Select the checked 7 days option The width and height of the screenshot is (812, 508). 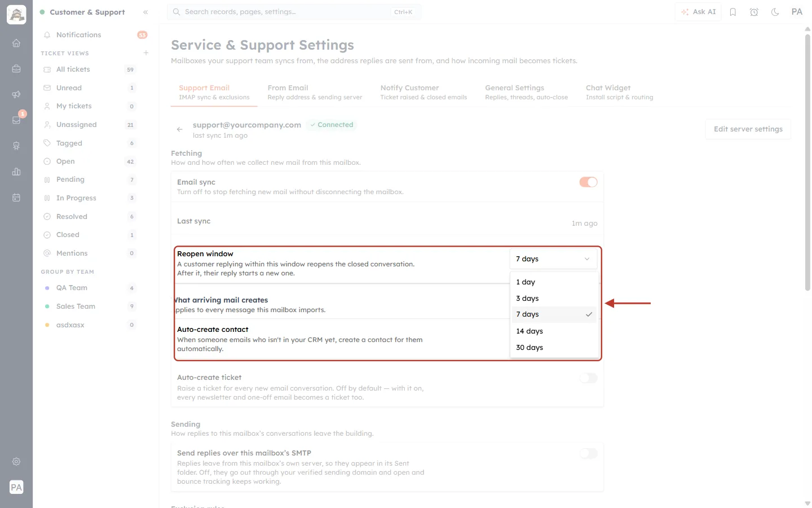click(554, 314)
